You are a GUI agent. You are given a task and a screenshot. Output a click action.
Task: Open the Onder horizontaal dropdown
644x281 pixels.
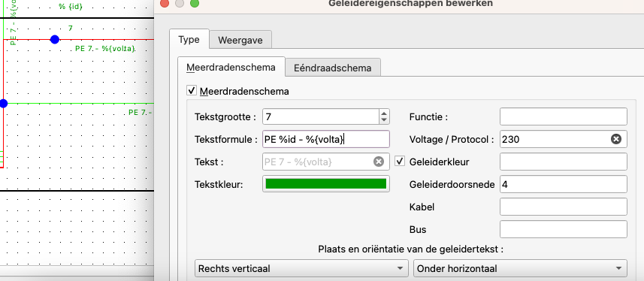[520, 269]
